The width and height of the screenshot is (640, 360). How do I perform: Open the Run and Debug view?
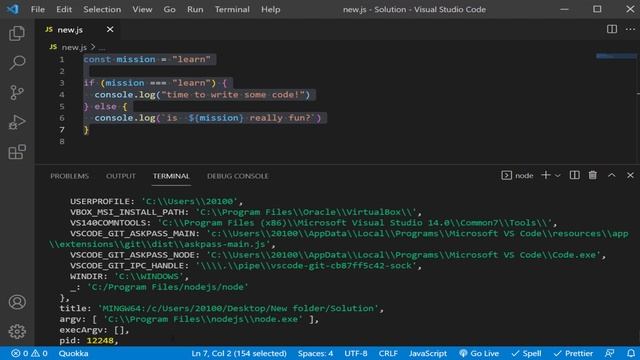point(17,122)
